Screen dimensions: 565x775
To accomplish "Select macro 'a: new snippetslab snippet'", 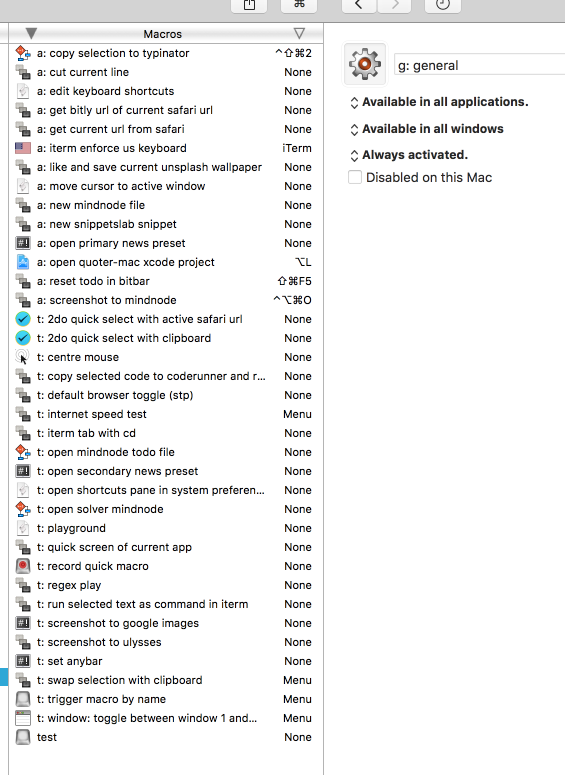I will [x=166, y=224].
